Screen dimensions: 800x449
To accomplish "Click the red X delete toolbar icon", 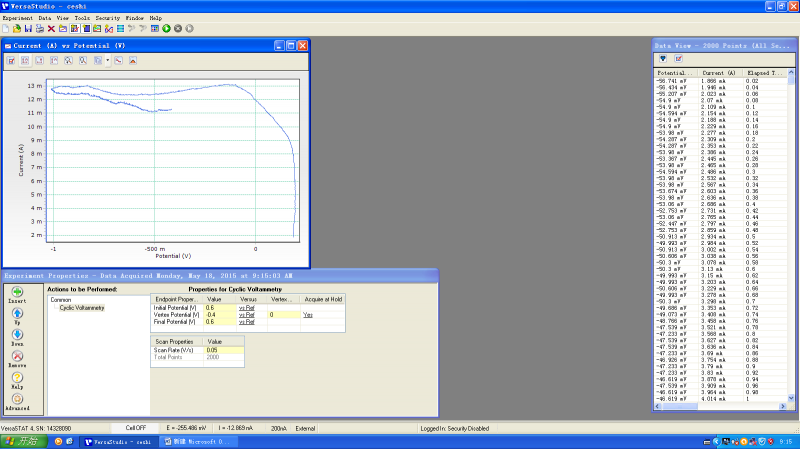I will point(52,28).
